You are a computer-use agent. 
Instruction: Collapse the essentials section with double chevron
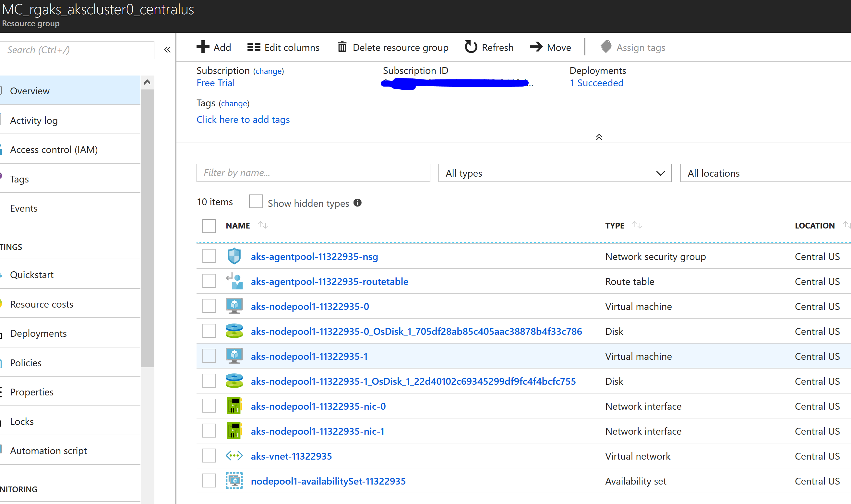[x=599, y=137]
